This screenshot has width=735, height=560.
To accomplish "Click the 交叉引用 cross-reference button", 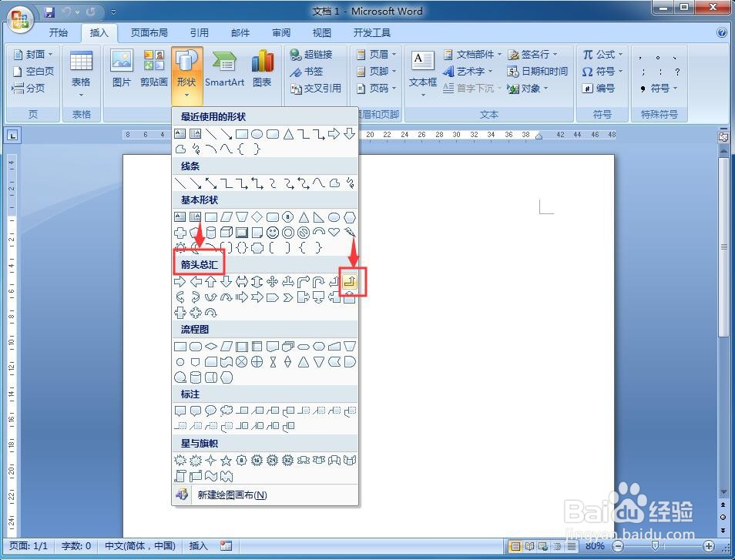I will [x=316, y=88].
